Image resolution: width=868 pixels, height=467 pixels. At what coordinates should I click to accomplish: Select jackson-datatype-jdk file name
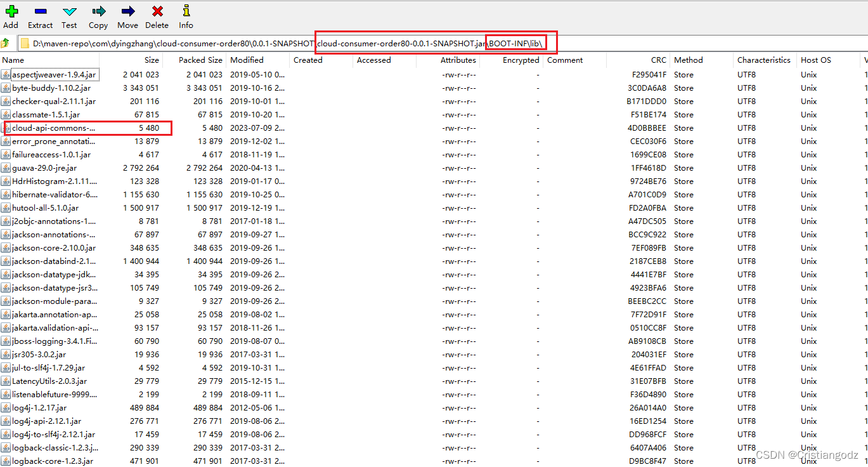click(55, 275)
